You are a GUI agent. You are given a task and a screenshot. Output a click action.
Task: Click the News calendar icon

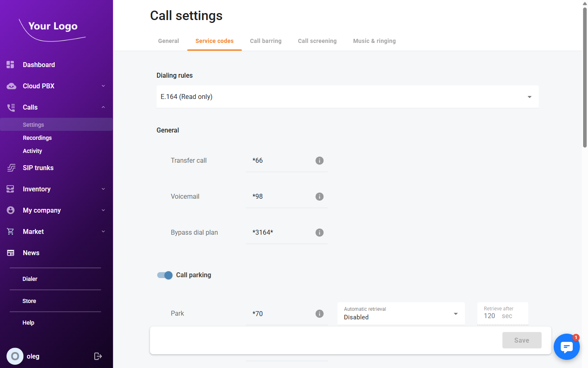pos(10,253)
